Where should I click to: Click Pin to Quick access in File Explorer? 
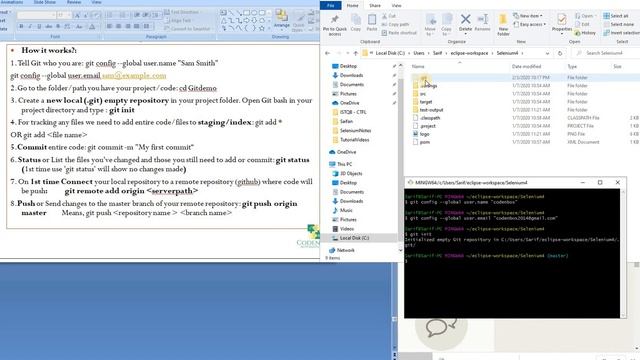click(335, 24)
